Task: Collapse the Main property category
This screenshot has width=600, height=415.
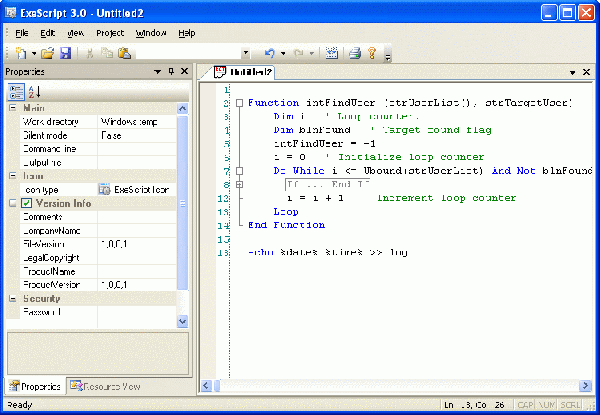Action: tap(13, 107)
